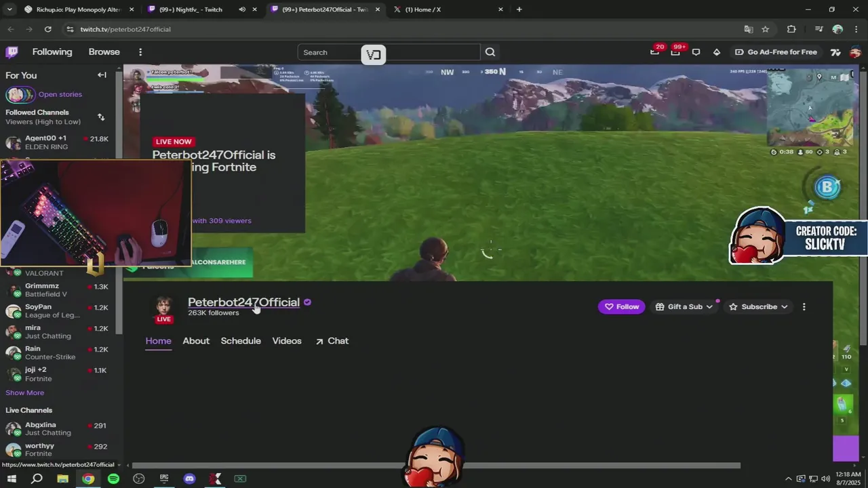Click the Chrome address bar URL
Viewport: 868px width, 488px height.
125,29
